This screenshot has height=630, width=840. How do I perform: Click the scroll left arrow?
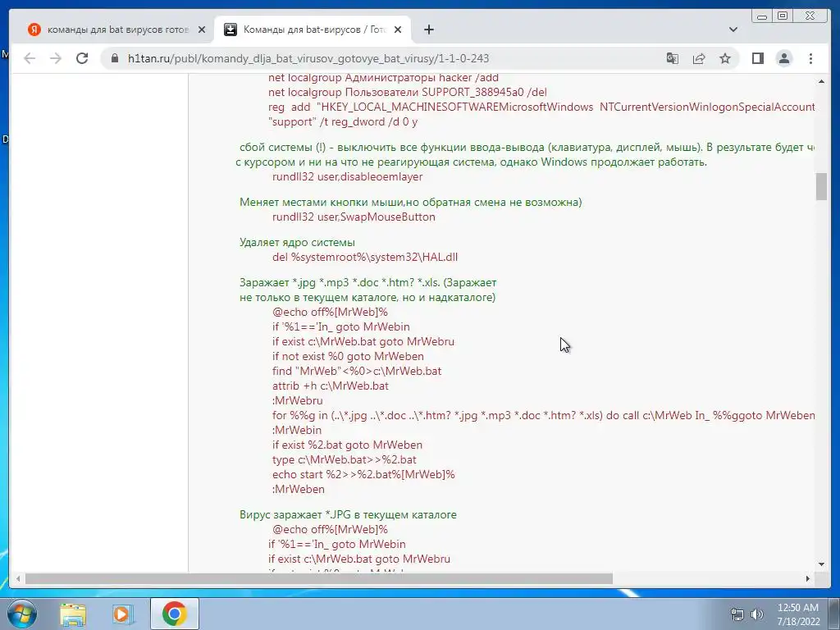pos(18,578)
